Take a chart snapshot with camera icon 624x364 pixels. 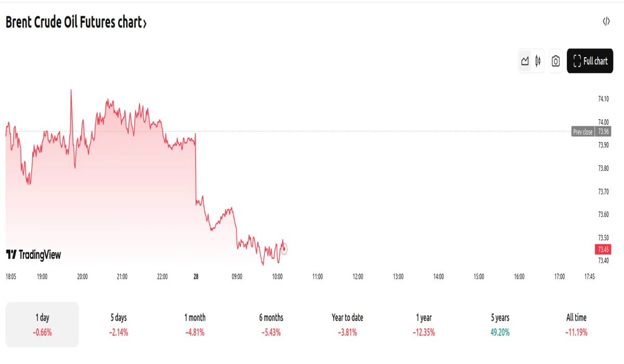pos(556,61)
